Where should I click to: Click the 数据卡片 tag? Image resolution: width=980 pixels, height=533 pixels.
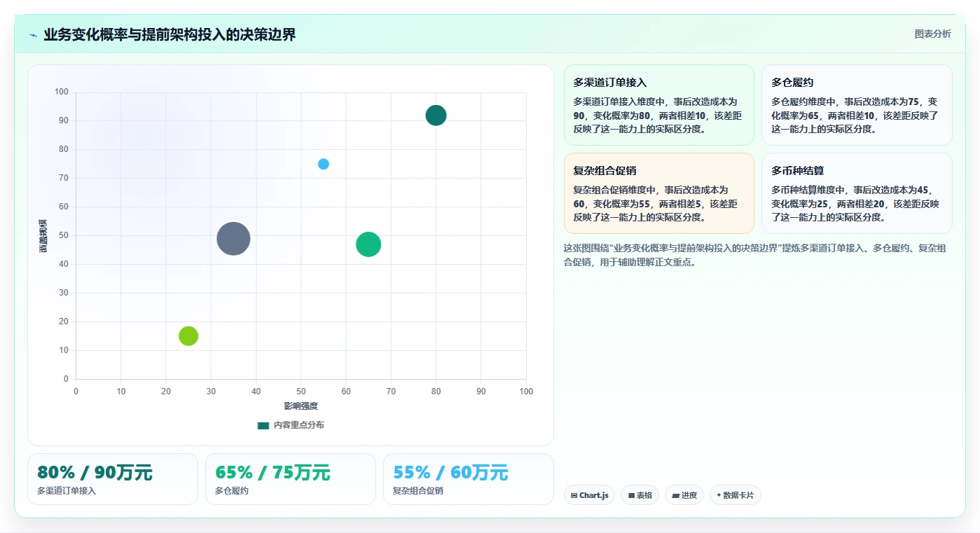tap(735, 495)
